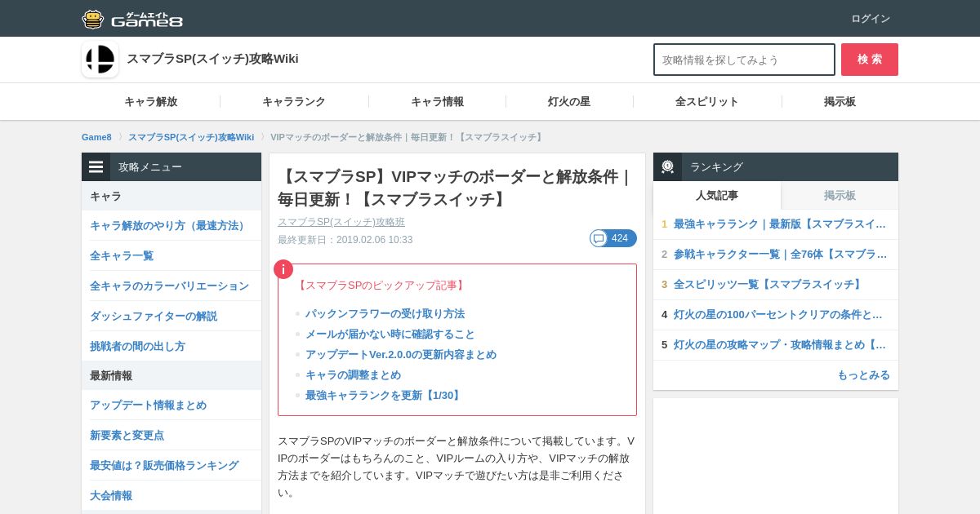
Task: Click the Game8 logo in header
Action: click(x=132, y=19)
